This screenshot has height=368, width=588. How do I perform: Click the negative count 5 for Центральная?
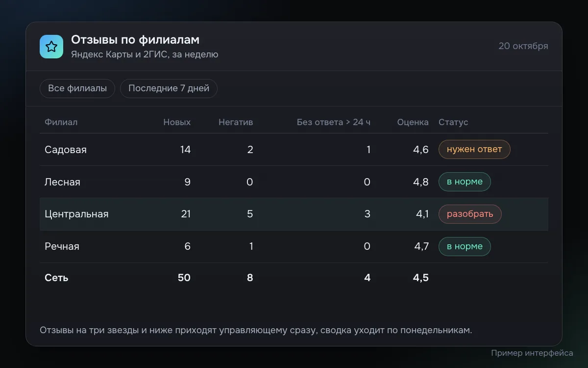coord(250,214)
